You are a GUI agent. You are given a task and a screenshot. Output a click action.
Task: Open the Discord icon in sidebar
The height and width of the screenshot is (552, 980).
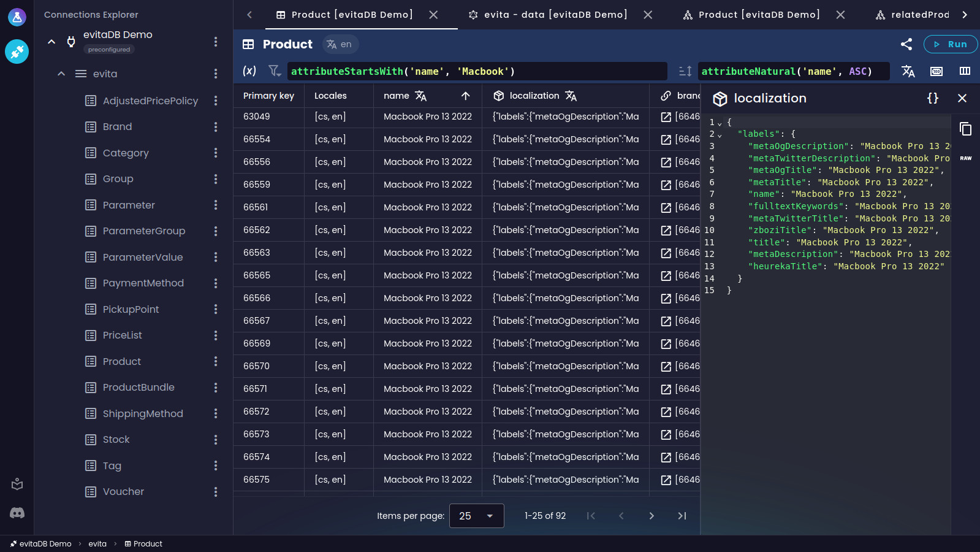coord(17,513)
